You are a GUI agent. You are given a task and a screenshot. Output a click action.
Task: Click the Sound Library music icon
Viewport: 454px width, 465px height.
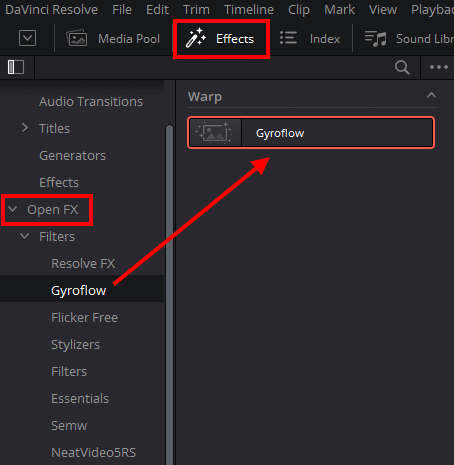pos(375,38)
